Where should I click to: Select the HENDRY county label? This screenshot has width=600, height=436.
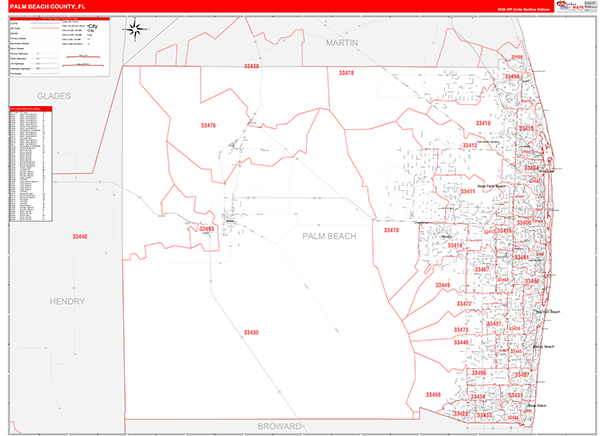tap(67, 302)
